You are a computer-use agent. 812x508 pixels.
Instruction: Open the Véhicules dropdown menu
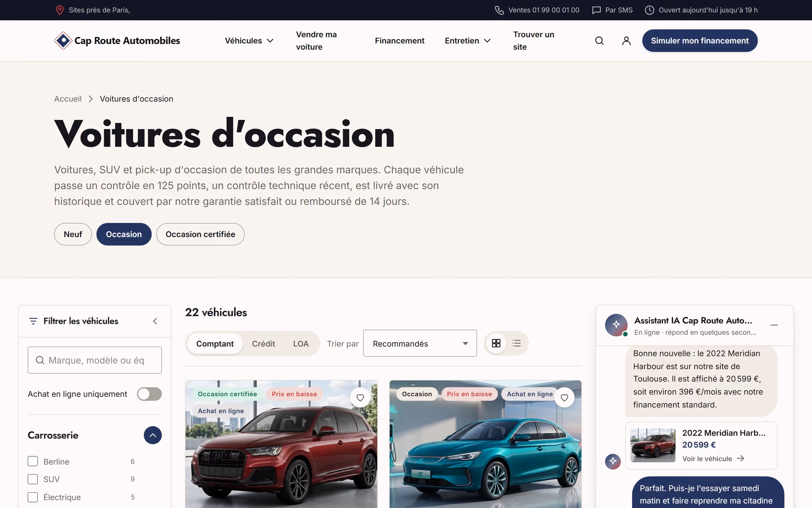pyautogui.click(x=249, y=41)
